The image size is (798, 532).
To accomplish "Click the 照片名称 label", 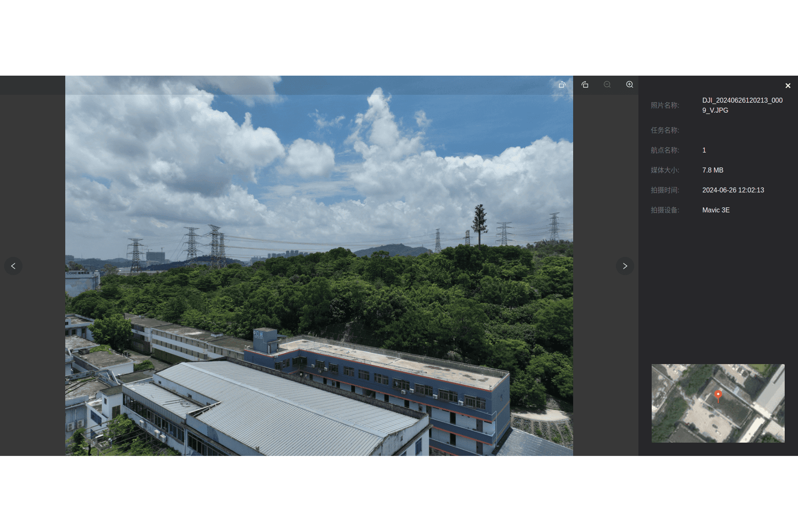I will 665,105.
